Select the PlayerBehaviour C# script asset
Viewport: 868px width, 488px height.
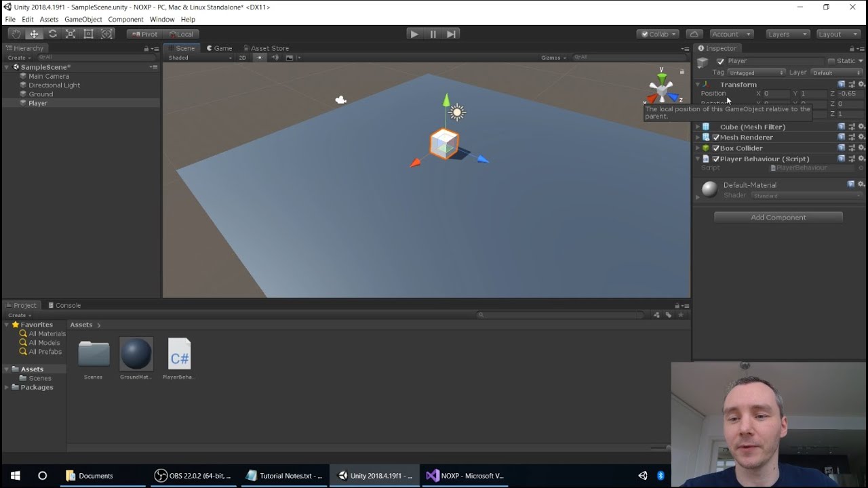[179, 359]
